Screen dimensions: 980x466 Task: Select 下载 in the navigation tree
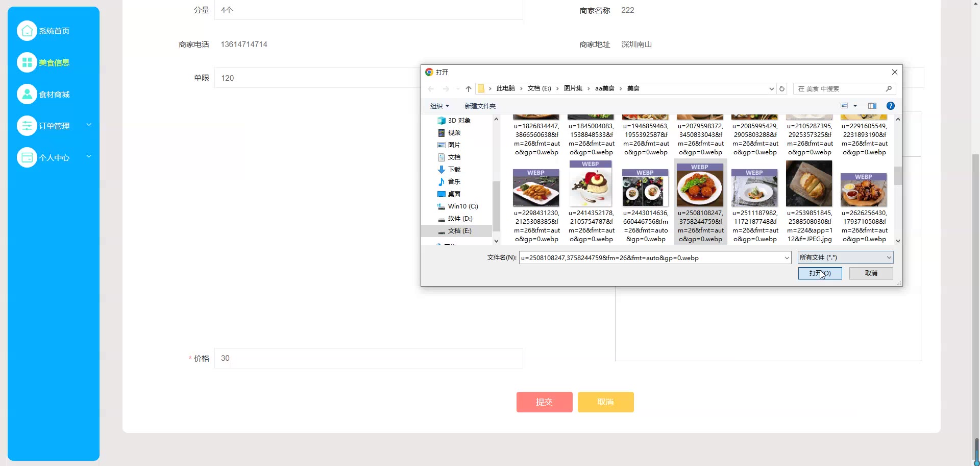click(449, 170)
